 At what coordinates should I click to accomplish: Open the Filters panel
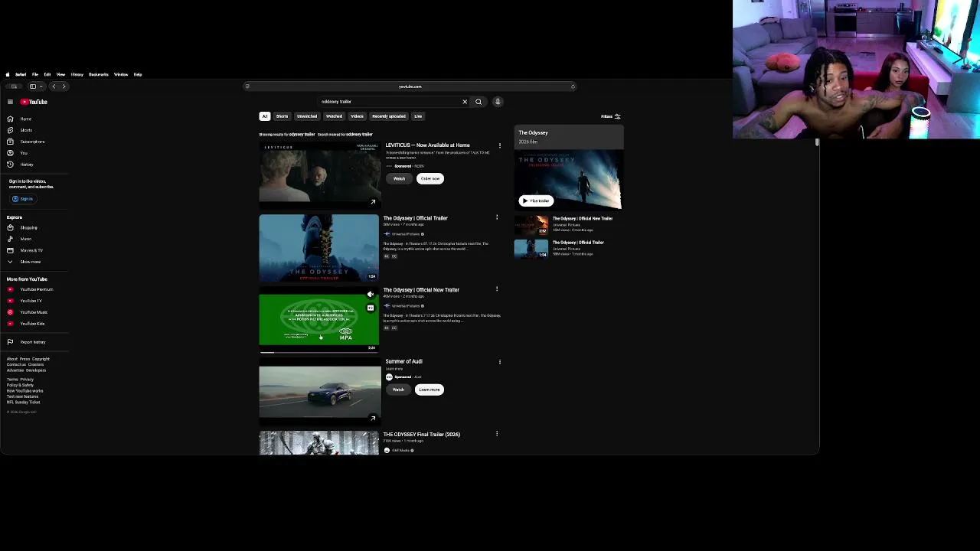click(x=611, y=116)
